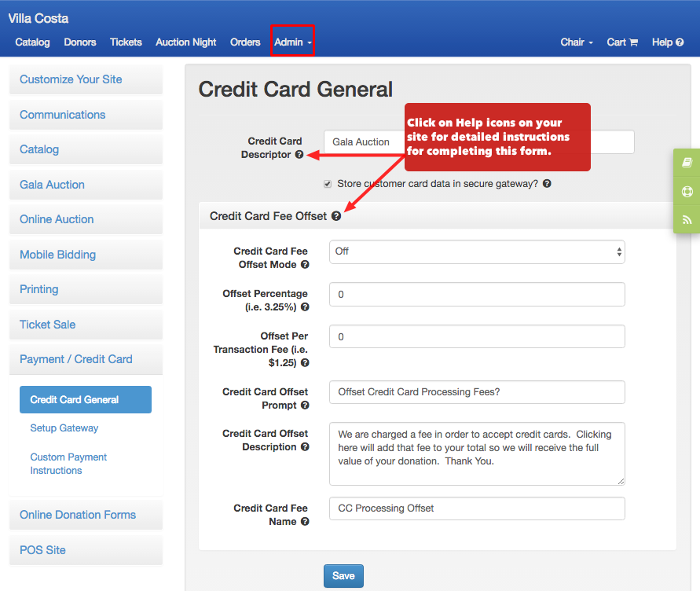Screen dimensions: 700x591
Task: Click the Villa Costa site title
Action: (x=38, y=18)
